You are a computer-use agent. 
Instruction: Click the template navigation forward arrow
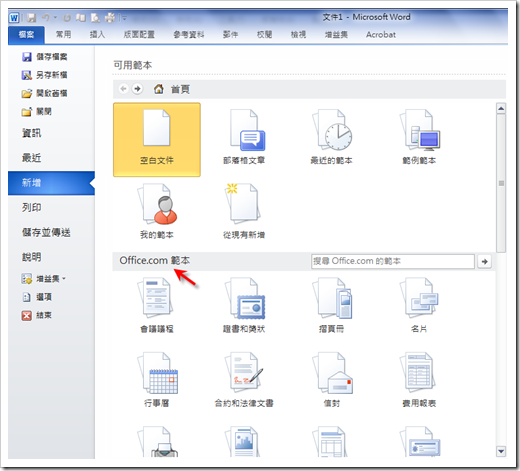pyautogui.click(x=137, y=89)
